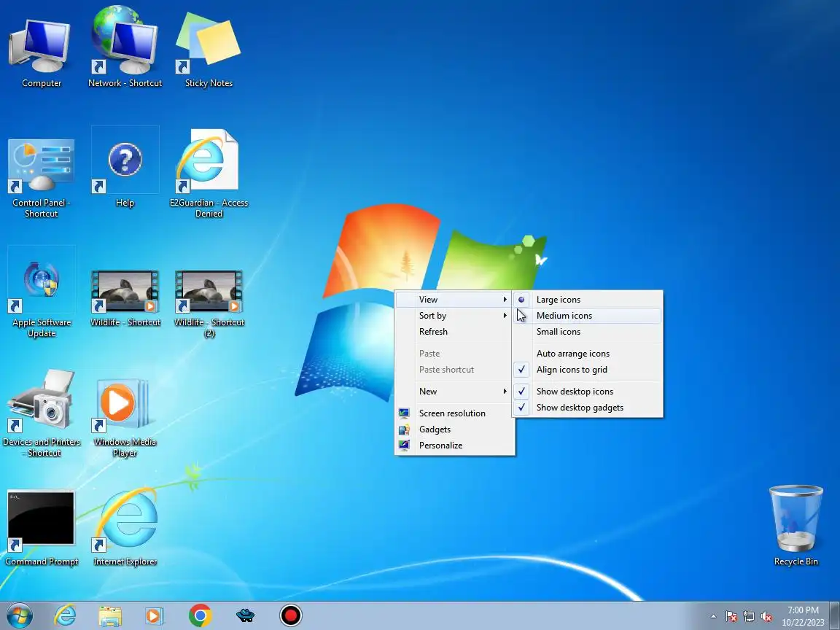Select the Network - Shortcut desktop icon
Screen dimensions: 840x630
(x=125, y=48)
